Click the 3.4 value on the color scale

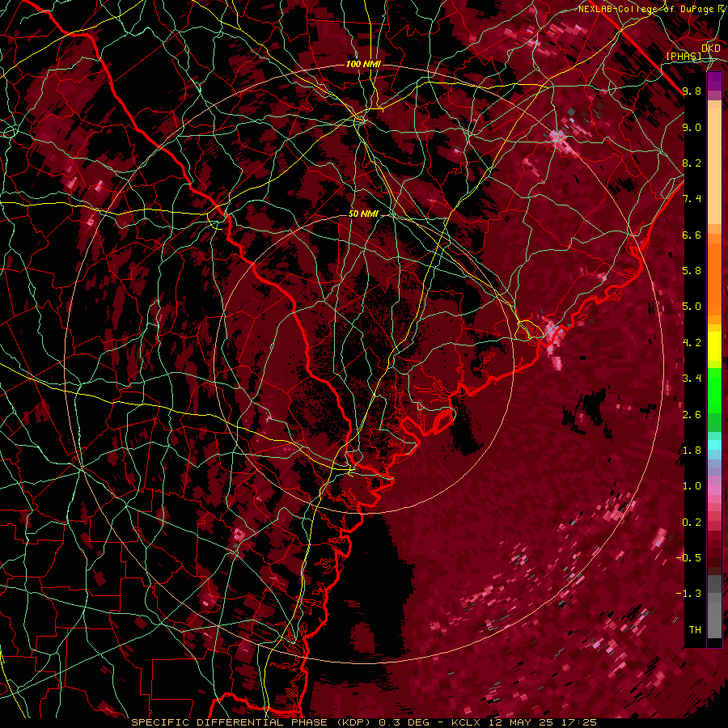tap(692, 379)
